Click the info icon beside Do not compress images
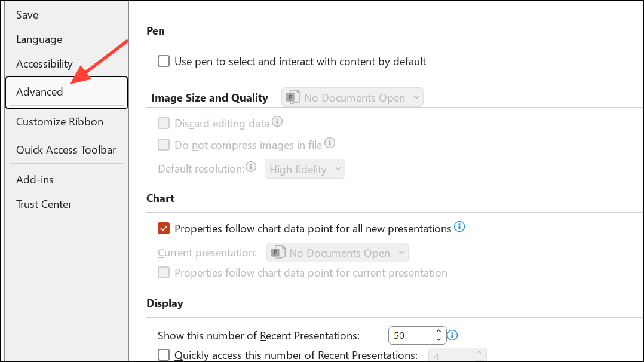The width and height of the screenshot is (644, 362). (x=329, y=143)
